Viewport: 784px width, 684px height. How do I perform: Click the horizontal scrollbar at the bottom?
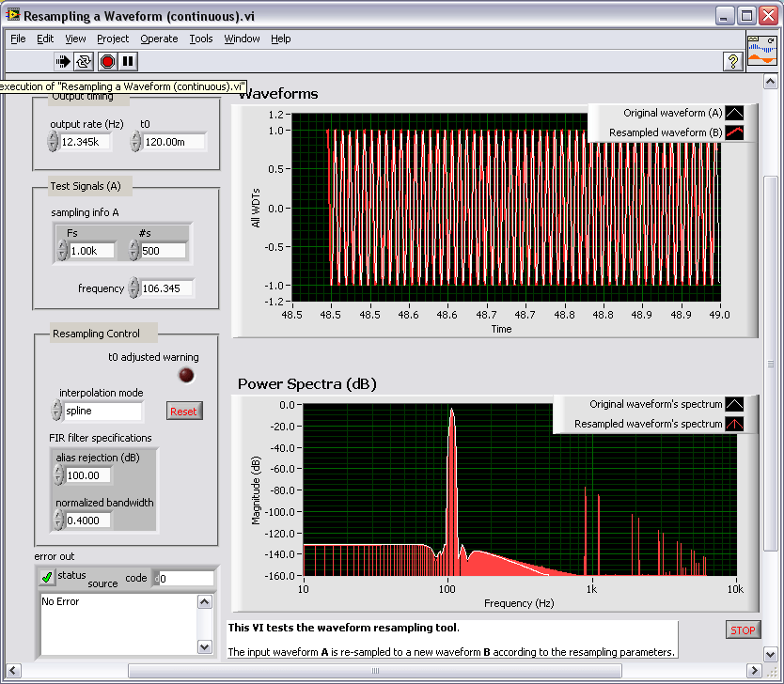(376, 671)
